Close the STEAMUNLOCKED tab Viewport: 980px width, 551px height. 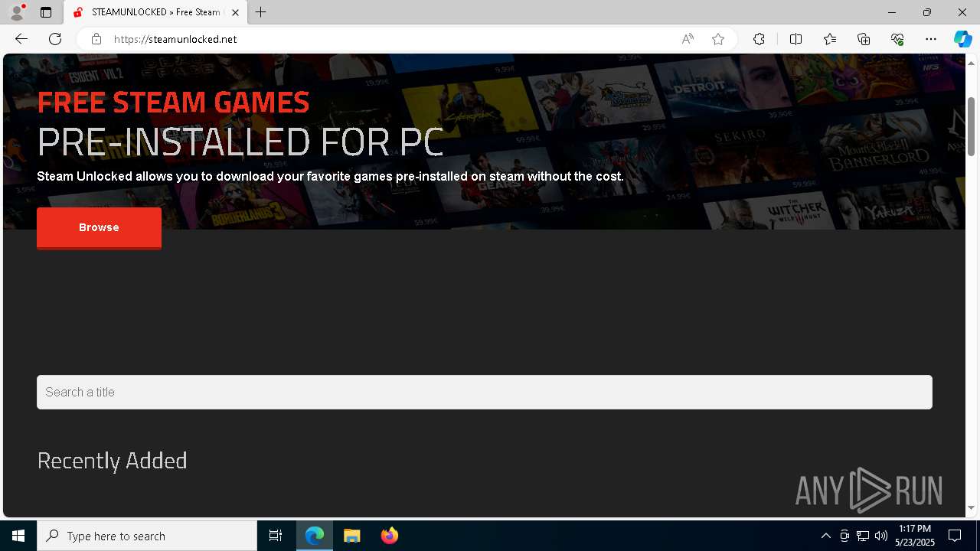point(235,12)
